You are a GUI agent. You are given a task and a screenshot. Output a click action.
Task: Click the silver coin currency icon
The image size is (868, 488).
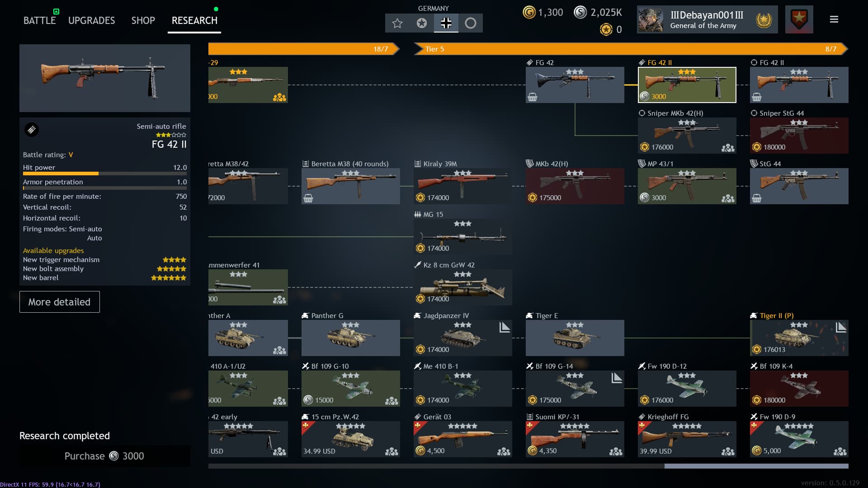[x=580, y=12]
